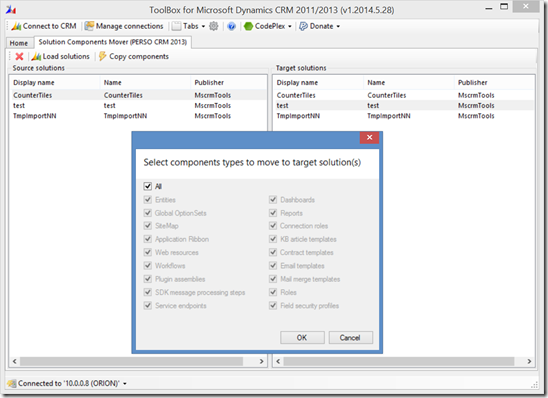The width and height of the screenshot is (548, 398).
Task: Toggle the All checkbox
Action: (x=147, y=186)
